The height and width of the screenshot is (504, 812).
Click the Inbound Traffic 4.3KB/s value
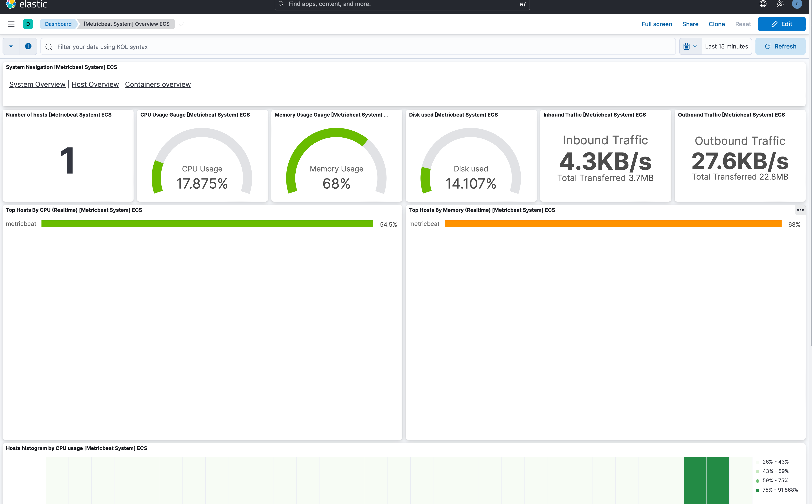[x=605, y=161]
